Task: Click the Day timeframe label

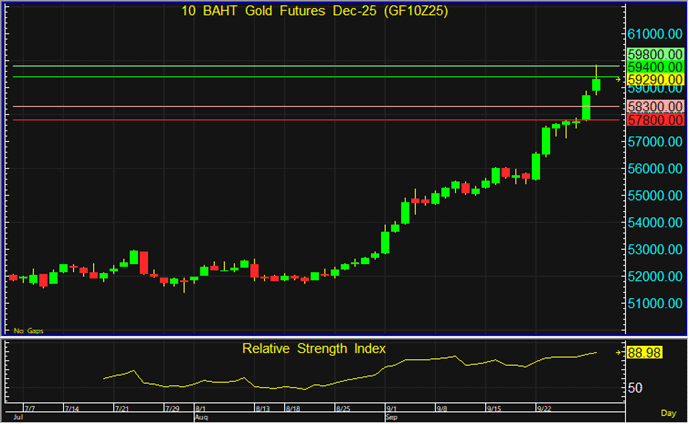Action: [668, 412]
